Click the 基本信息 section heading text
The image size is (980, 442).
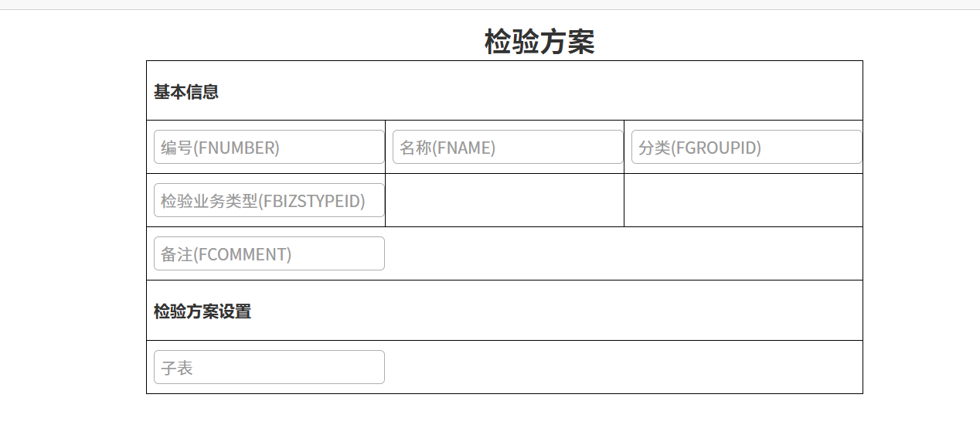click(x=186, y=92)
